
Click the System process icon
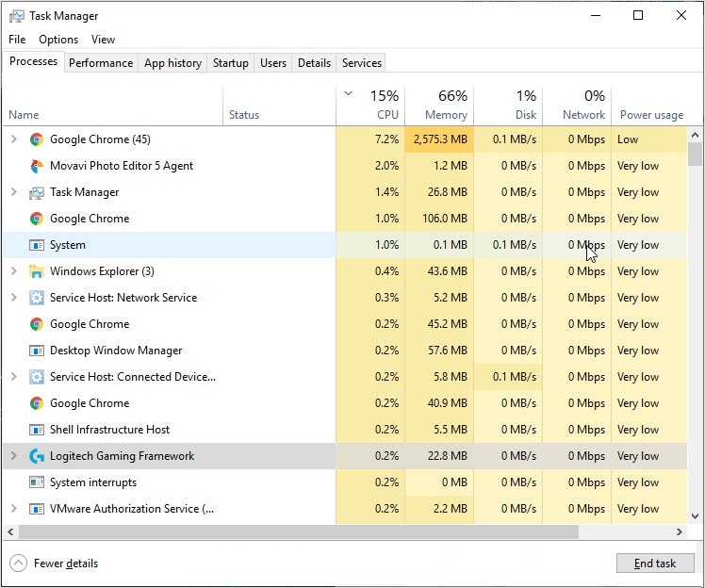37,245
